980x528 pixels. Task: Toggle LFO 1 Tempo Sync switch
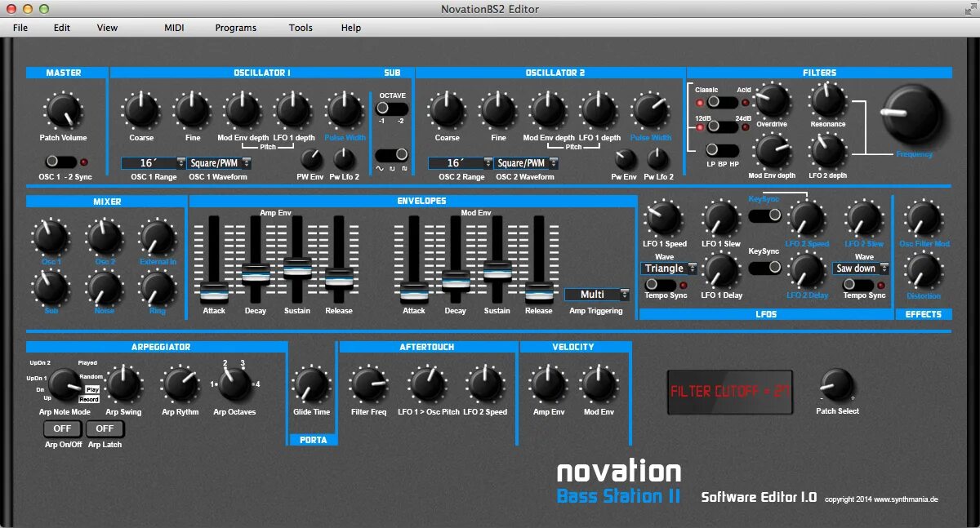click(x=660, y=284)
